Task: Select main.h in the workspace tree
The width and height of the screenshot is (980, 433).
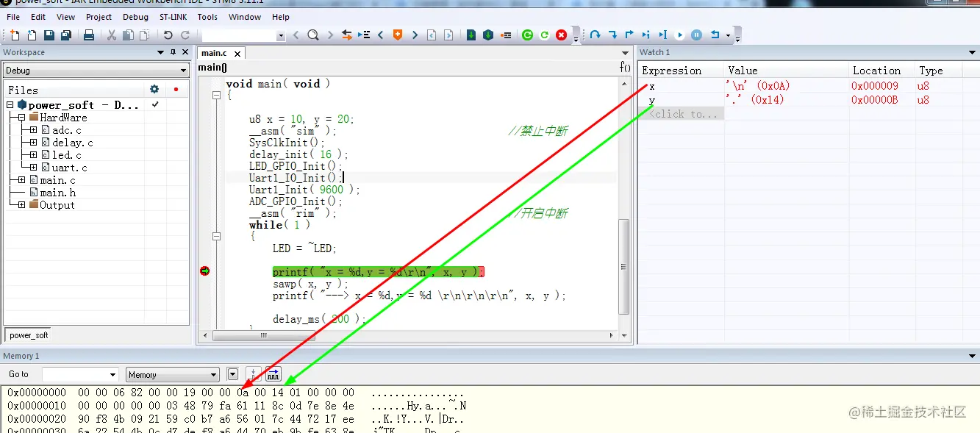Action: pos(57,193)
